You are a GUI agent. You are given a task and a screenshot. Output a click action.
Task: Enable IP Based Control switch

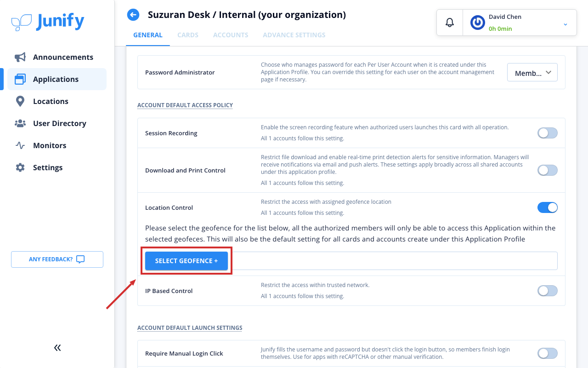(548, 291)
